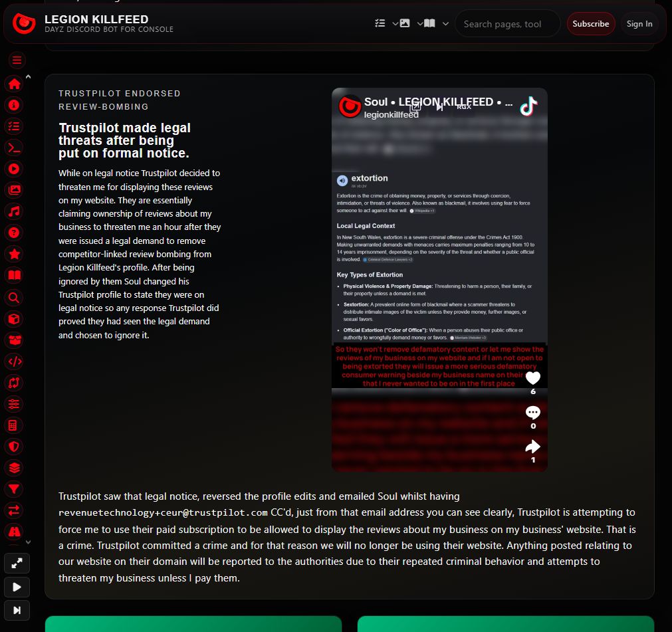Screen dimensions: 672x632
Task: Open the open-book sidebar icon
Action: click(x=14, y=275)
